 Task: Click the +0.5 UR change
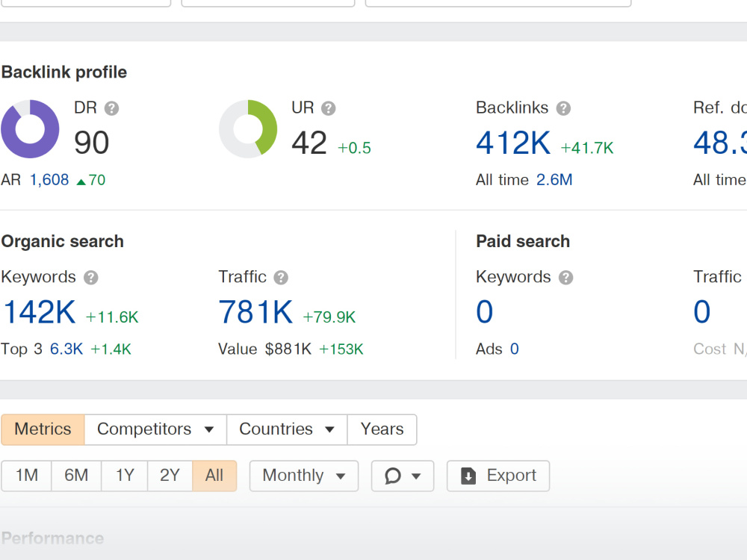(354, 148)
